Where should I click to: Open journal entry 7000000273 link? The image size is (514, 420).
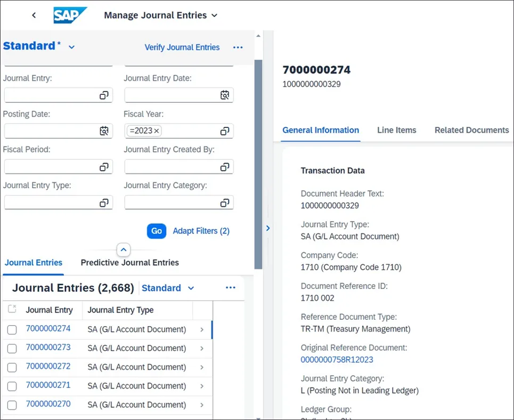(x=48, y=347)
